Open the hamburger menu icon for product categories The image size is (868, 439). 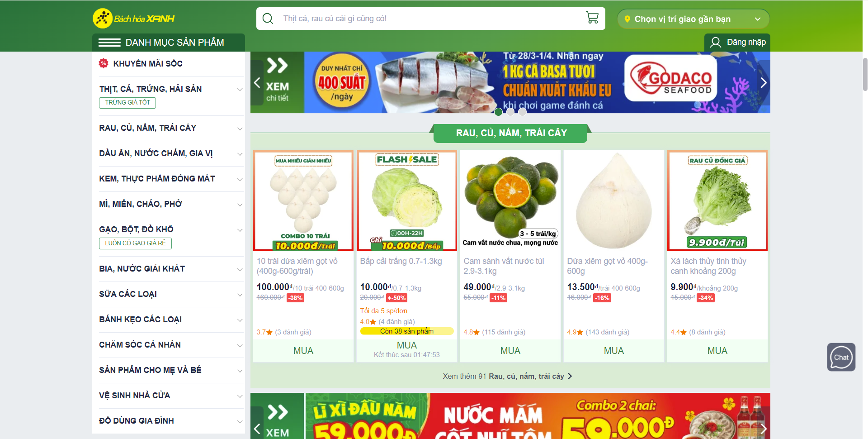[109, 43]
